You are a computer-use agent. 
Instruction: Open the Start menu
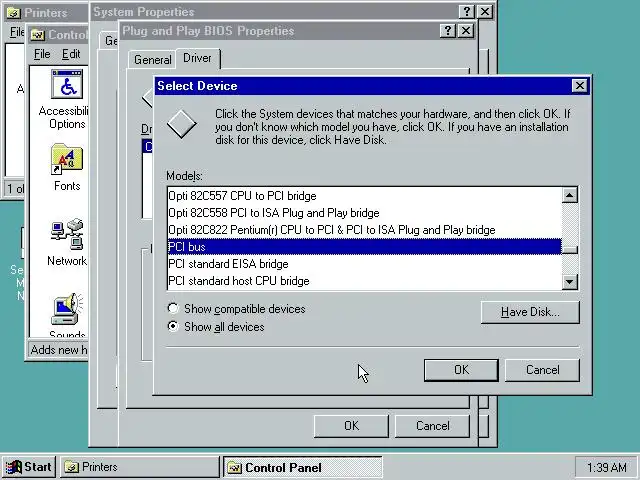pyautogui.click(x=29, y=467)
